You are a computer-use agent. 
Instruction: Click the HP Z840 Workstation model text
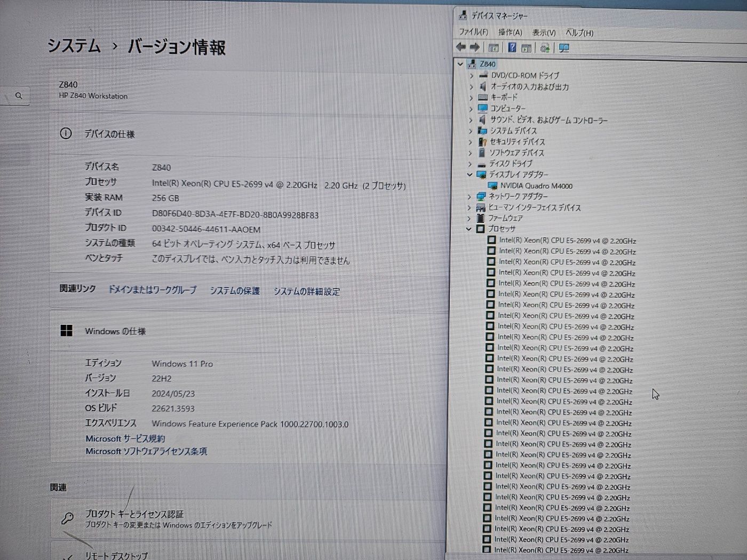(93, 96)
